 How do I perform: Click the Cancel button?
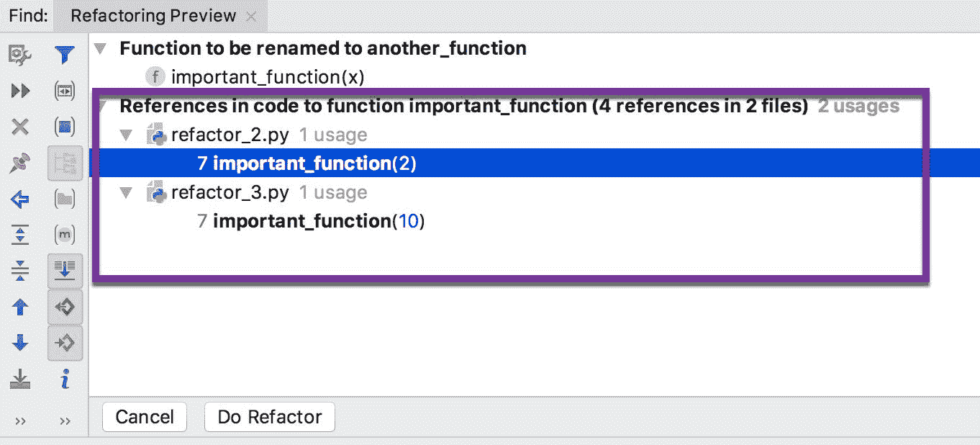point(145,417)
